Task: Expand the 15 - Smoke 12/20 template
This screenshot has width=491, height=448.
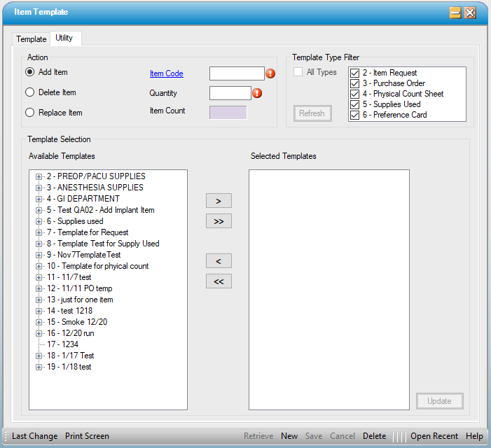Action: [39, 322]
